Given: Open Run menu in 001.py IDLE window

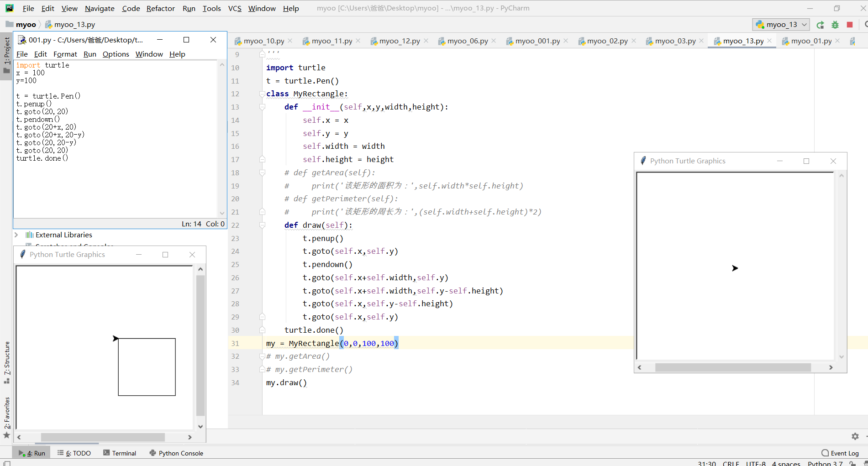Looking at the screenshot, I should tap(90, 54).
